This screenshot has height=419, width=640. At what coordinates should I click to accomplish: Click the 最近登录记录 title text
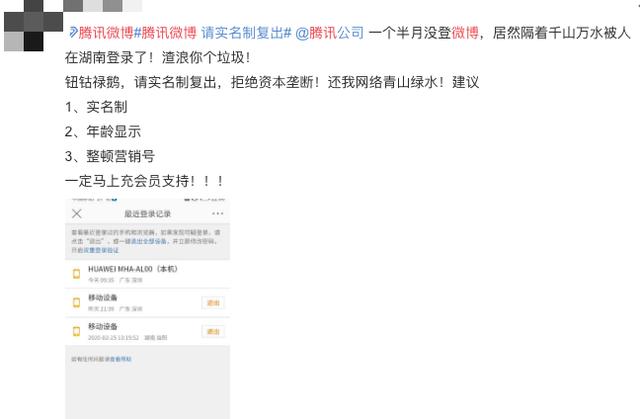[x=147, y=214]
